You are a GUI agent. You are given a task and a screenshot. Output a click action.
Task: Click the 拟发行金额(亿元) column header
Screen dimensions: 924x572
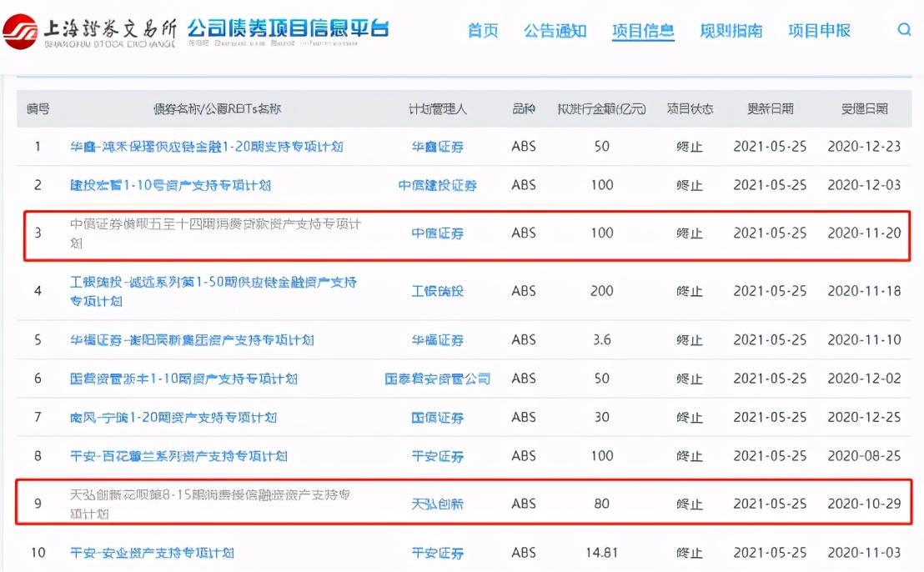(601, 109)
